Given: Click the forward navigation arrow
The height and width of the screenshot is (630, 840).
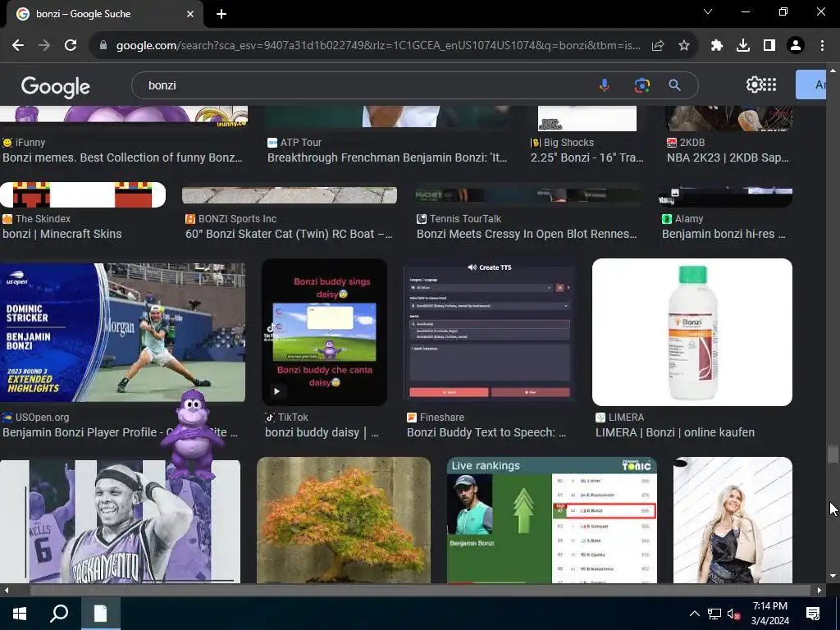Looking at the screenshot, I should pyautogui.click(x=44, y=46).
